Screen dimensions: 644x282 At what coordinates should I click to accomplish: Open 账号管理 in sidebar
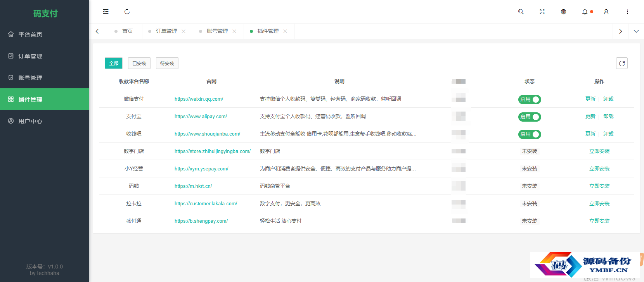[x=45, y=77]
